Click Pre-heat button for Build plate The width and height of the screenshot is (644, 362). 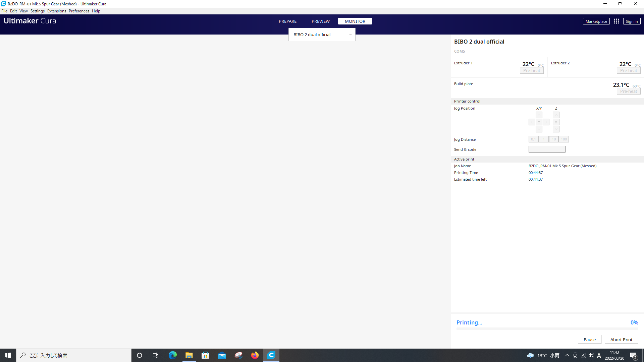click(x=628, y=91)
